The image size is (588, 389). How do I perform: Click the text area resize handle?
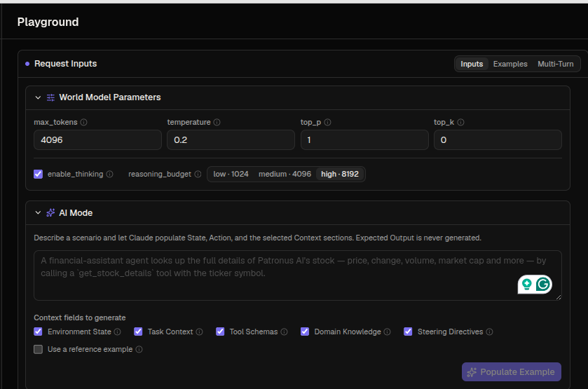click(x=559, y=297)
